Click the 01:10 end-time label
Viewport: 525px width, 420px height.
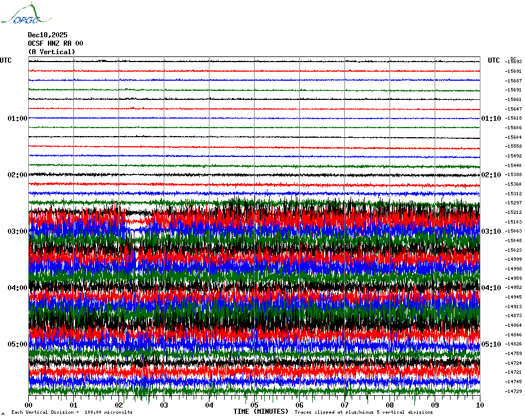pyautogui.click(x=491, y=118)
